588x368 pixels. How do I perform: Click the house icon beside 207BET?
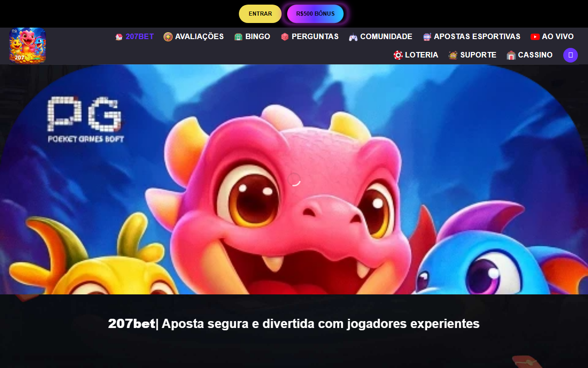(x=119, y=37)
